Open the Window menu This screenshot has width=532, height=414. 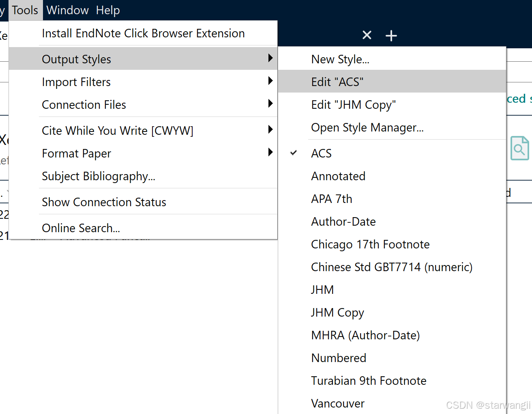click(x=68, y=10)
